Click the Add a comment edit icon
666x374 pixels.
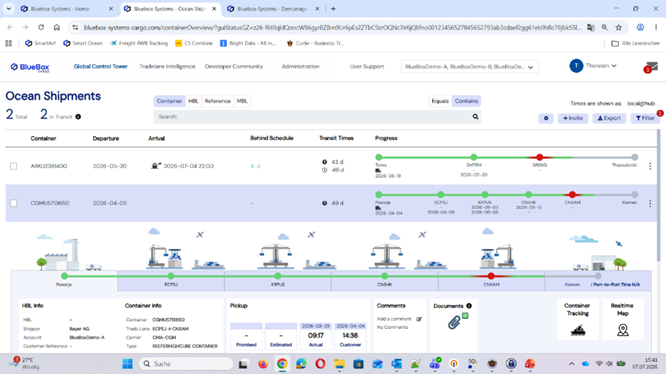coord(419,319)
